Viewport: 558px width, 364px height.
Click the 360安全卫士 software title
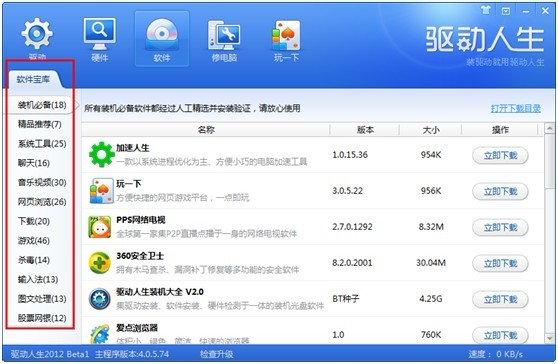coord(140,256)
